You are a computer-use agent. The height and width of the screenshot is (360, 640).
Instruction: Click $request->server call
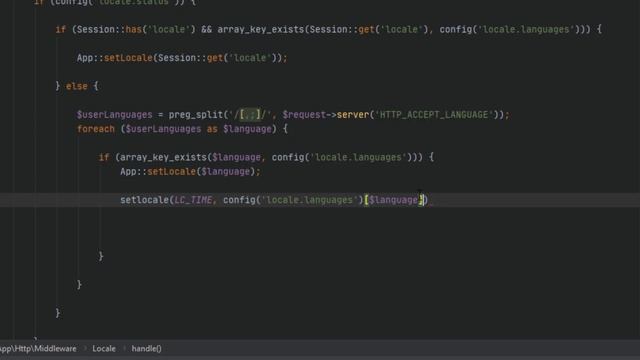(326, 115)
